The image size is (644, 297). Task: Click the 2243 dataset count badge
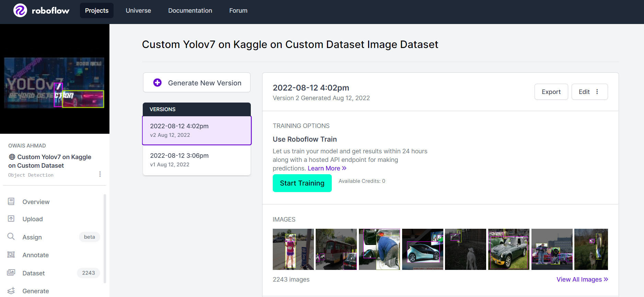click(89, 273)
